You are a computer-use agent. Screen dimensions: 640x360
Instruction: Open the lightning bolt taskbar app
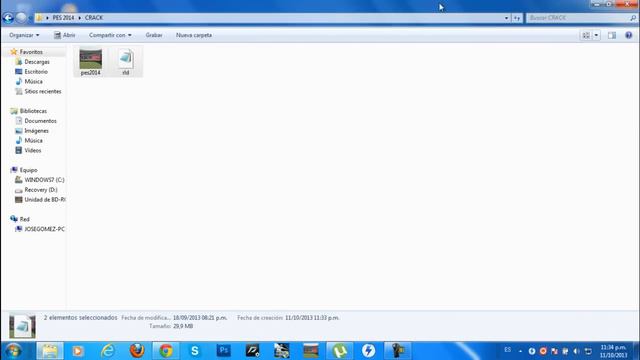tap(369, 351)
